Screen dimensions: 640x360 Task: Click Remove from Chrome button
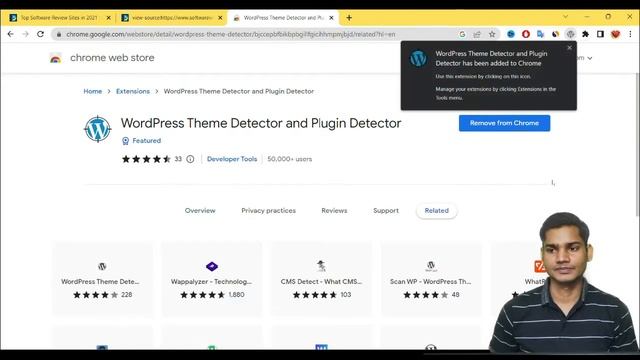pyautogui.click(x=504, y=123)
